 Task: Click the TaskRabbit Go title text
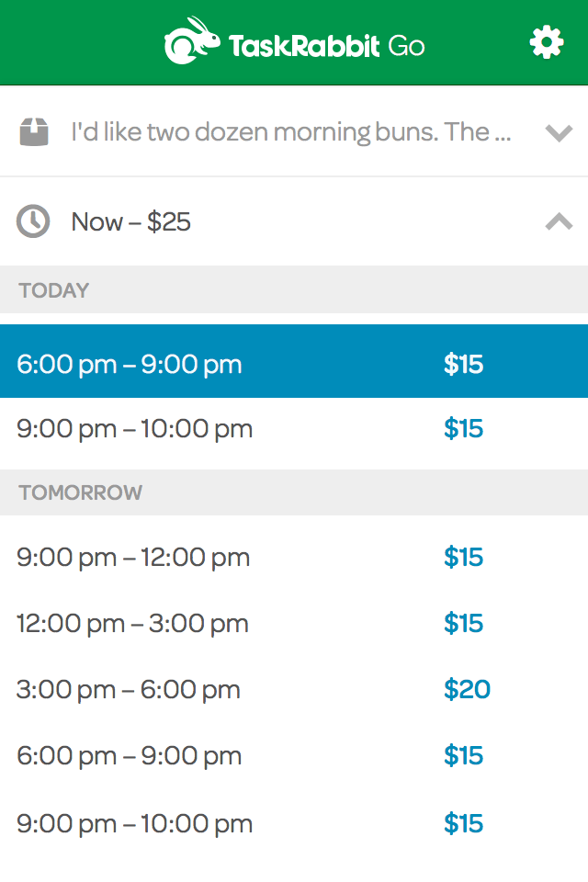tap(326, 45)
